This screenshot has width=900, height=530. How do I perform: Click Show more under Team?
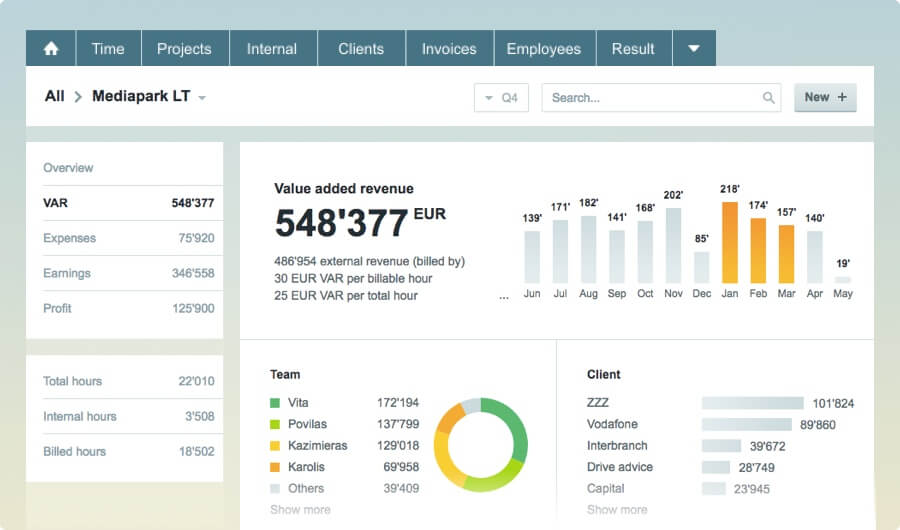[x=300, y=509]
